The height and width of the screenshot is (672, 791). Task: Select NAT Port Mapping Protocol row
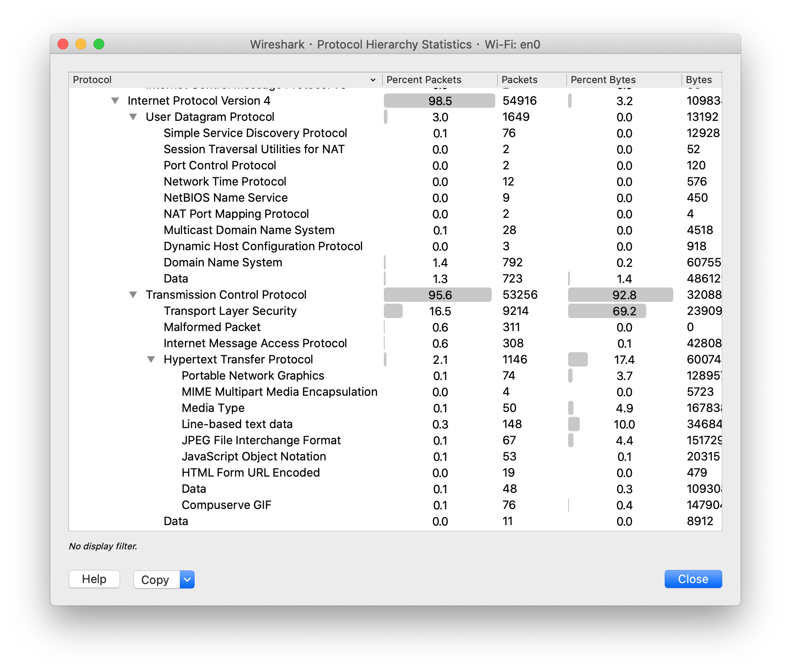(x=395, y=214)
